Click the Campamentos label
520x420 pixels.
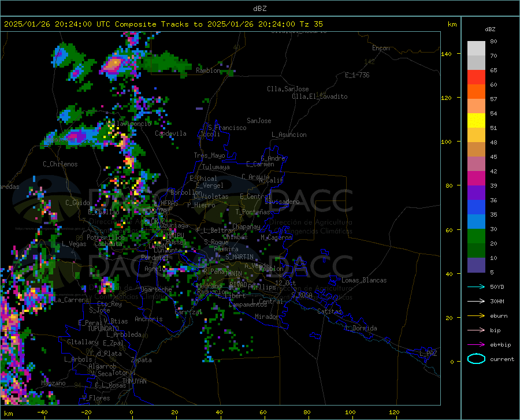point(248,304)
